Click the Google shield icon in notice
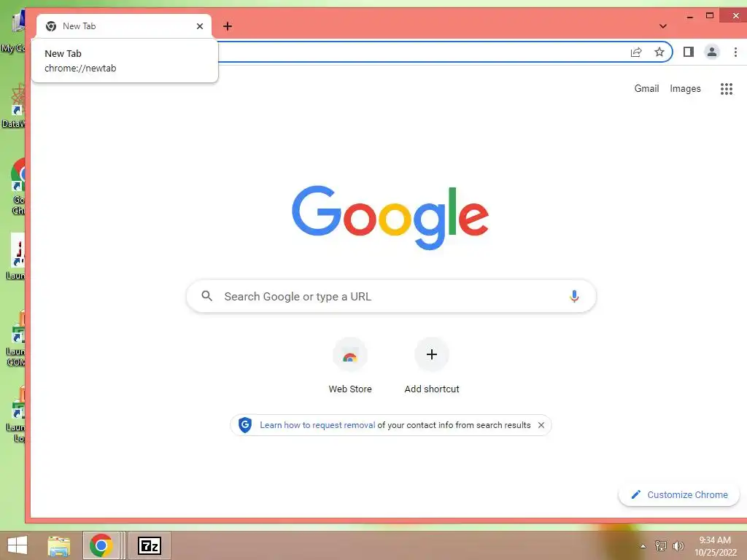747x560 pixels. [245, 425]
